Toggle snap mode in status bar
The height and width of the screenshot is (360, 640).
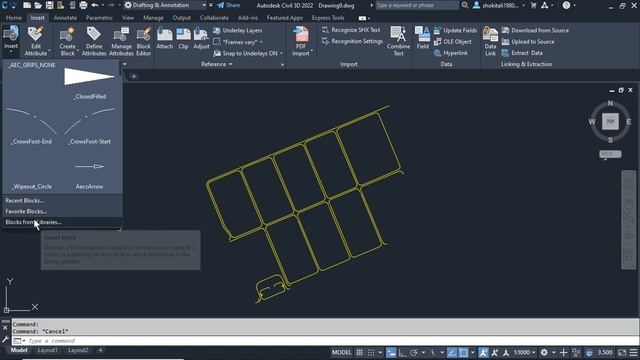371,352
